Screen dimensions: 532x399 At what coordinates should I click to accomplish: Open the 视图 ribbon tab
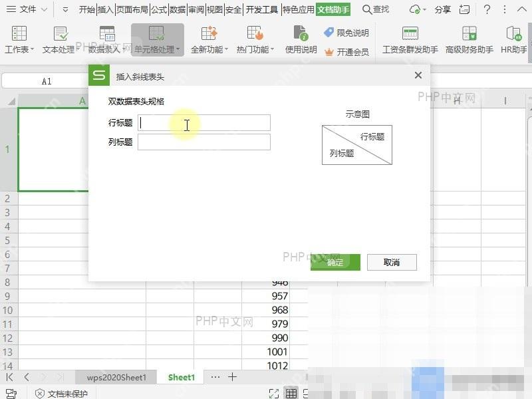click(215, 9)
